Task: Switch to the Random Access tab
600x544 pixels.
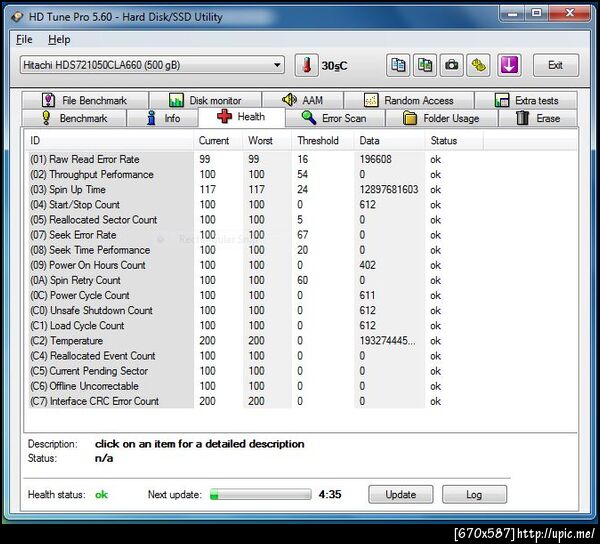Action: [x=409, y=100]
